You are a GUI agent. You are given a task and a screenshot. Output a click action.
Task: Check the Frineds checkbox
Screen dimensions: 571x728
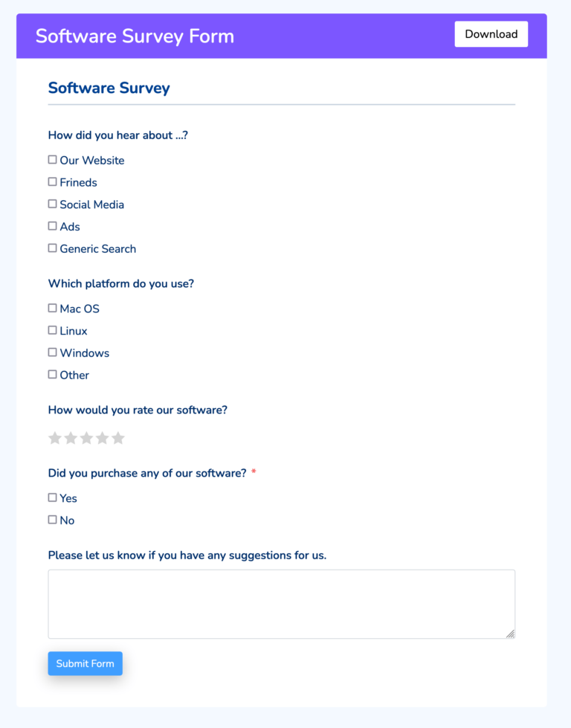52,181
